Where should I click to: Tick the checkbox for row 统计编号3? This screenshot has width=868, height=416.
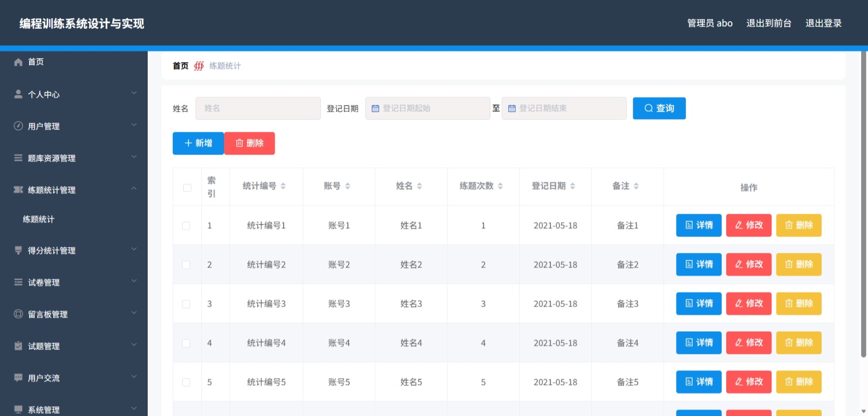pos(186,304)
